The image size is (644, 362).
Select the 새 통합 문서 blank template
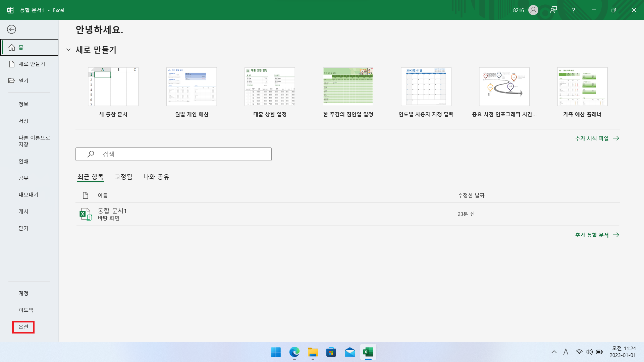coord(113,87)
